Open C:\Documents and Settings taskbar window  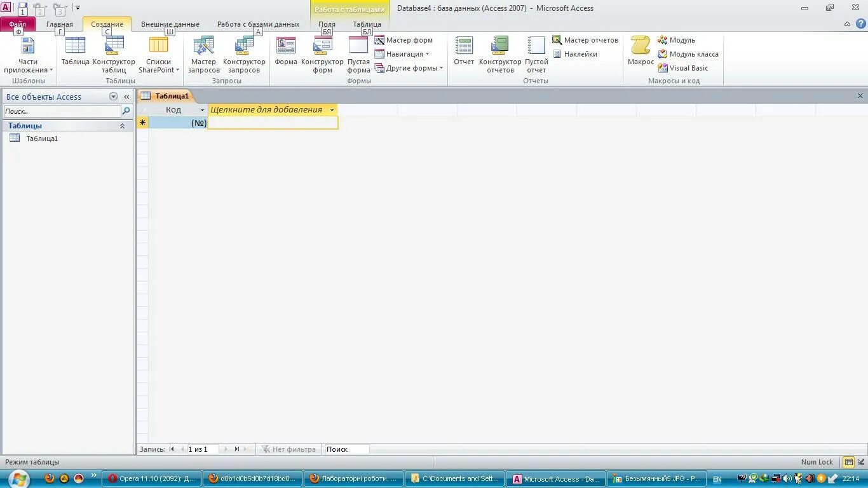tap(455, 478)
